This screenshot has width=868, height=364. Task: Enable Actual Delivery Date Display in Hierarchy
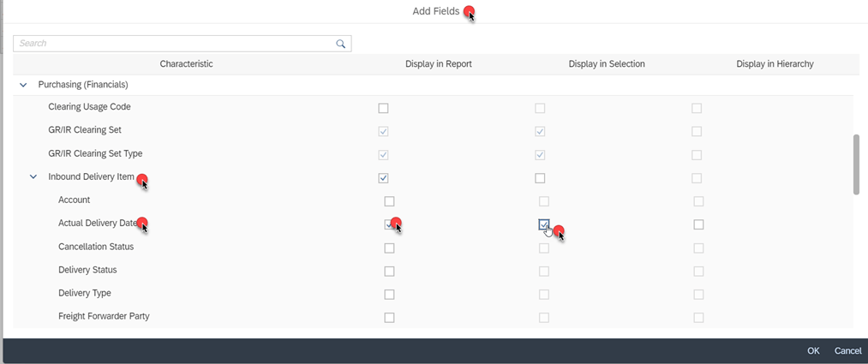click(x=698, y=224)
